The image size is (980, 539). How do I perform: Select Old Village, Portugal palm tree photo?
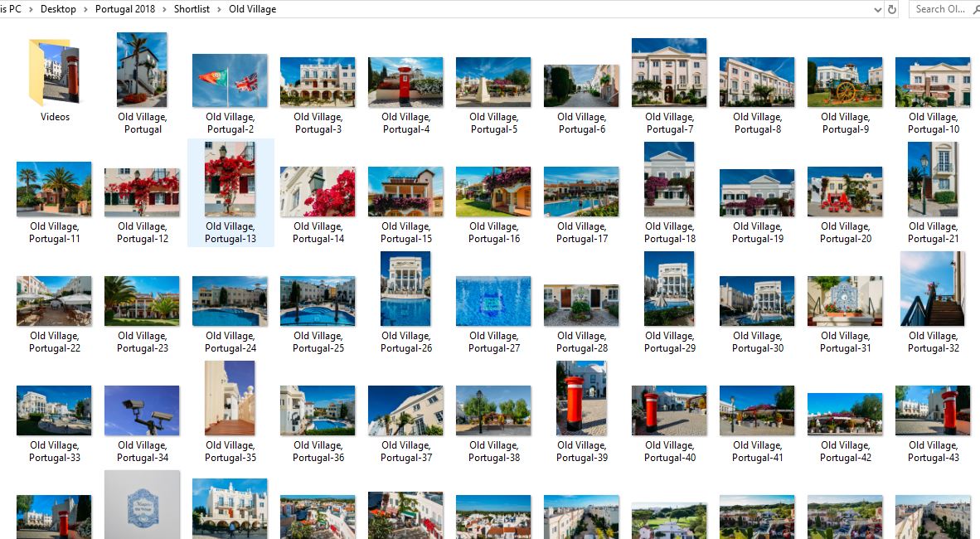tap(142, 70)
